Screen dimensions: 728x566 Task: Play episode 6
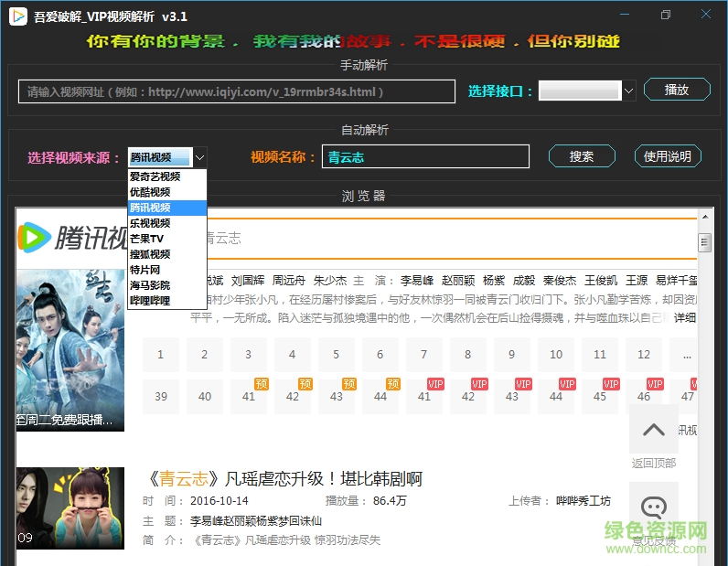(x=380, y=355)
